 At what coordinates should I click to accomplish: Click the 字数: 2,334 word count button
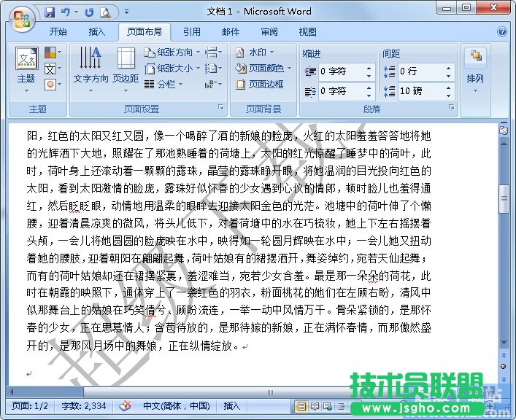click(x=85, y=406)
